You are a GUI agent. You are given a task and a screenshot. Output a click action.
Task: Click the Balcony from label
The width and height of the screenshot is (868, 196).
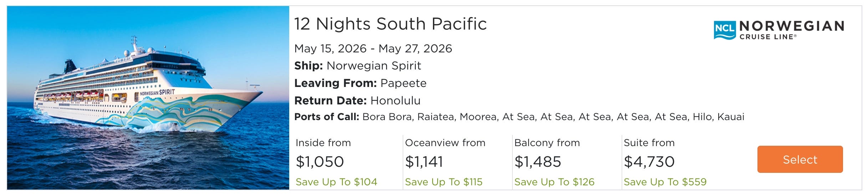click(x=547, y=143)
